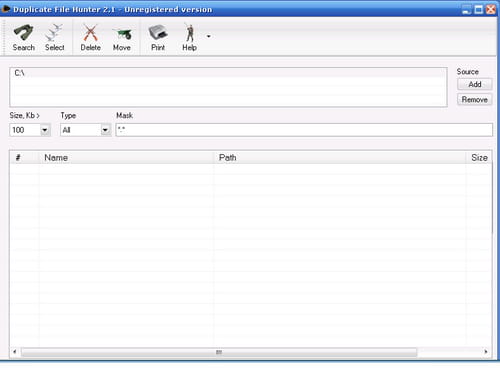Expand the toolbar overflow arrow beside Help
This screenshot has height=377, width=500.
[x=209, y=36]
